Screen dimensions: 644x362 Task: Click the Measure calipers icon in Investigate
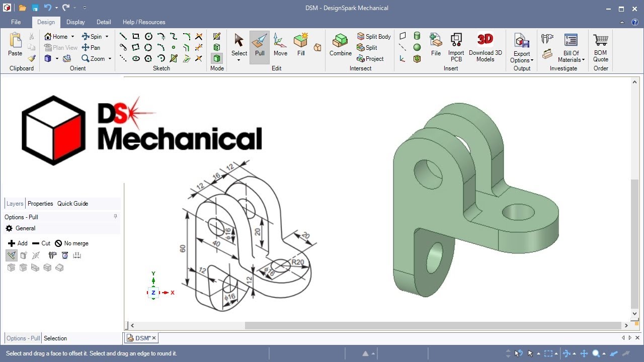[547, 39]
